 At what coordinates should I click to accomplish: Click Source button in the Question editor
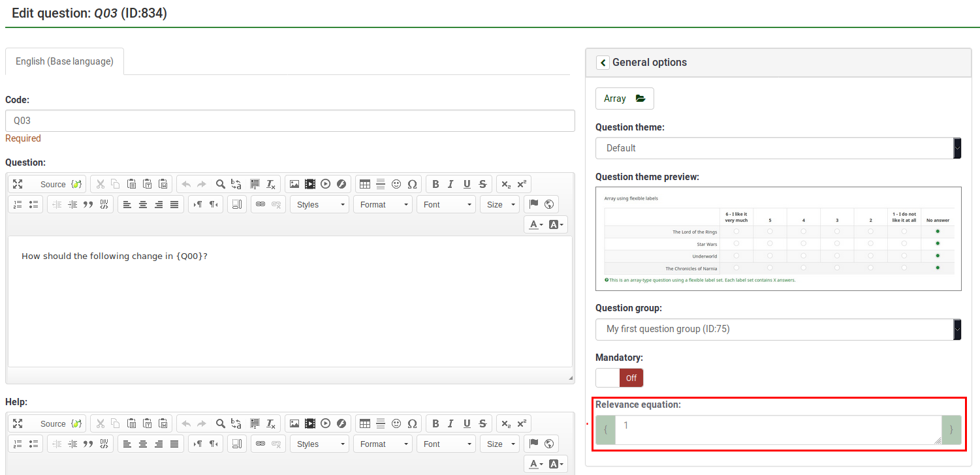tap(53, 185)
